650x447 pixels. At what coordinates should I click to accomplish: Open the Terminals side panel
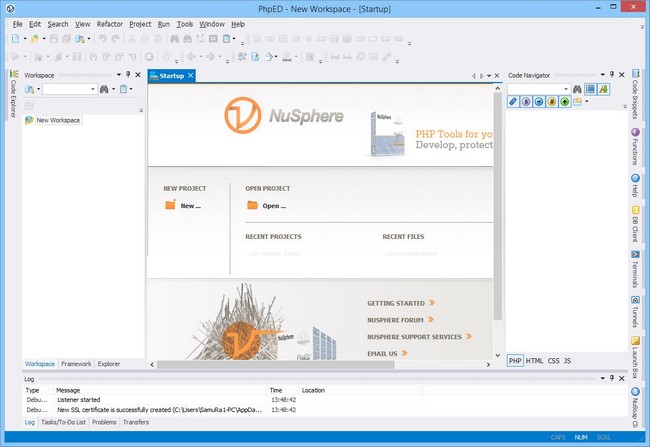[x=635, y=269]
